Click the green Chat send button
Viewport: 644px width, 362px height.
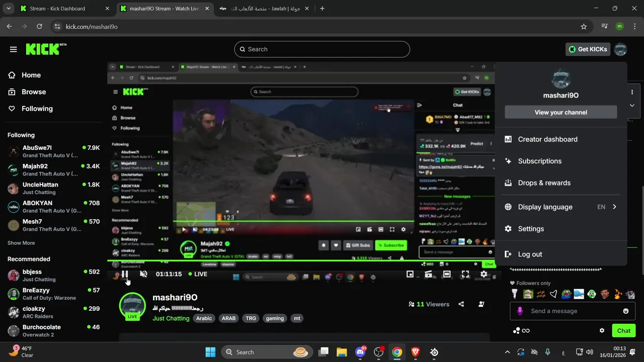(x=624, y=330)
